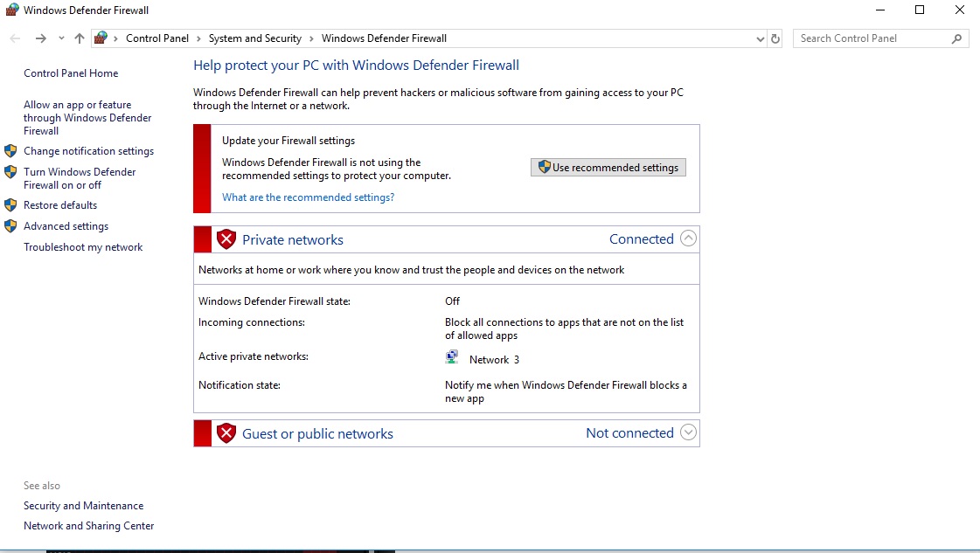Screen dimensions: 980x553
Task: Open Change notification settings
Action: pyautogui.click(x=89, y=150)
